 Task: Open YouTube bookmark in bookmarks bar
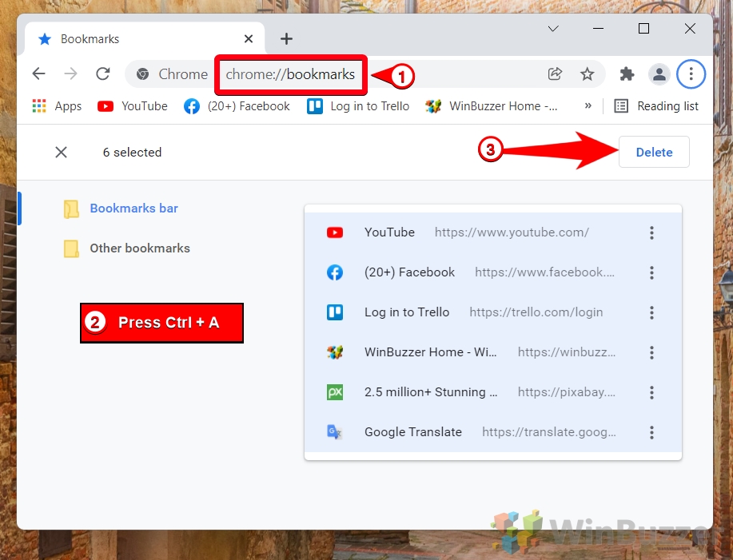point(133,106)
